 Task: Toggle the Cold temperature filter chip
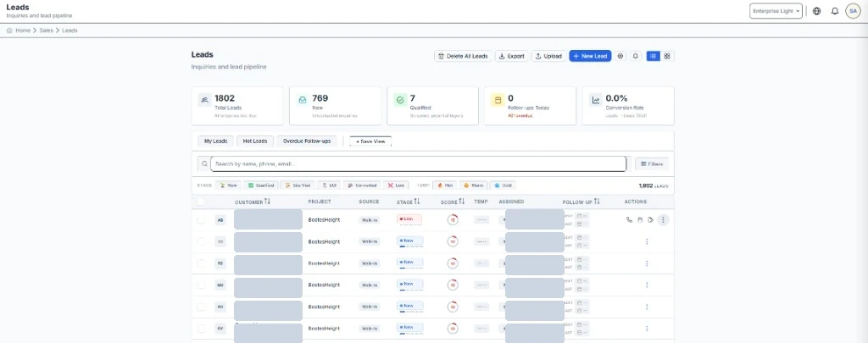(503, 185)
